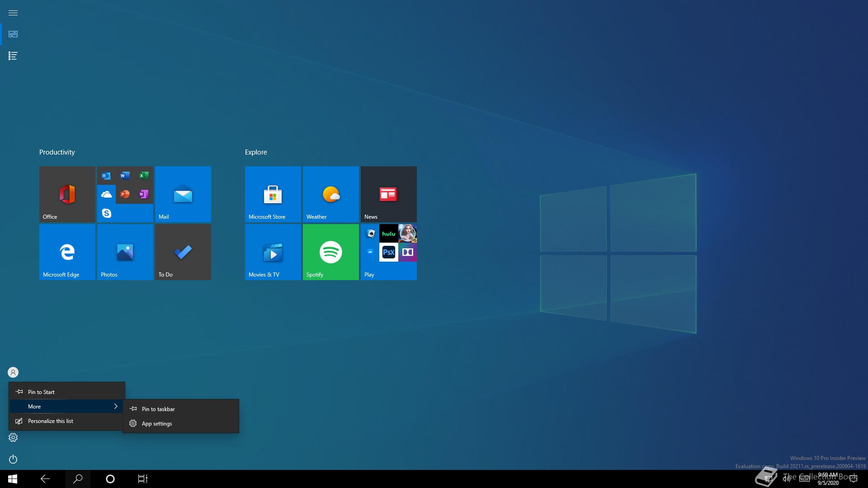Choose Personalize this list
The width and height of the screenshot is (868, 488).
tap(67, 421)
